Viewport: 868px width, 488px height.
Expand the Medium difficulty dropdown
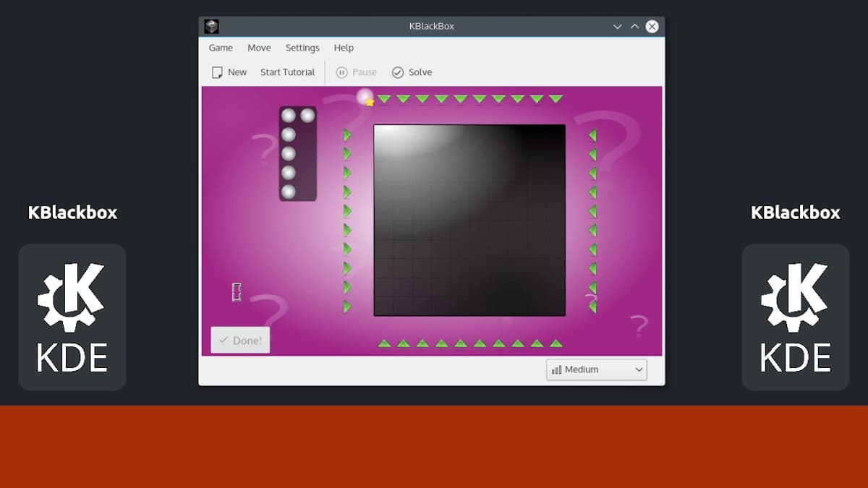(x=597, y=369)
